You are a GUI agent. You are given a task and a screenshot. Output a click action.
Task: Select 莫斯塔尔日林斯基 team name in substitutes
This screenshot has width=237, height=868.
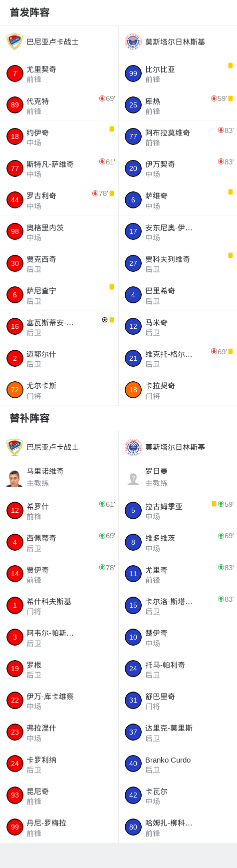point(175,447)
